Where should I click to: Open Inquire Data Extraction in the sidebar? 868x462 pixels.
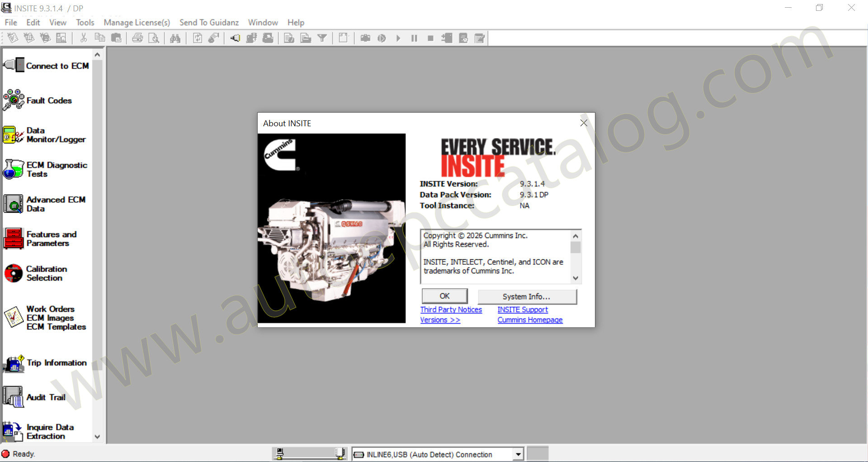[x=39, y=432]
